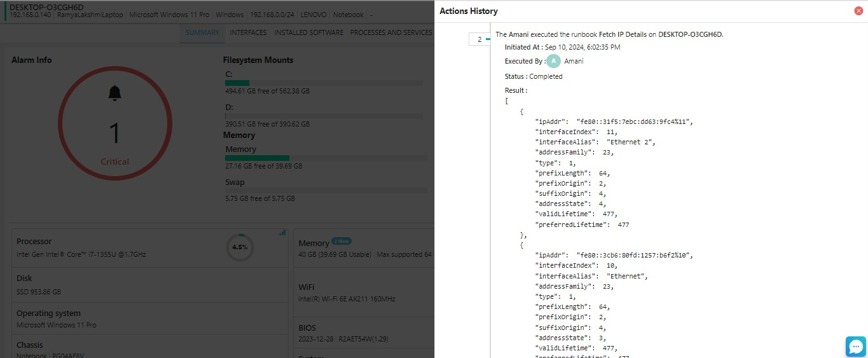This screenshot has width=868, height=358.
Task: Open the Processor usage chart icon
Action: pos(282,233)
